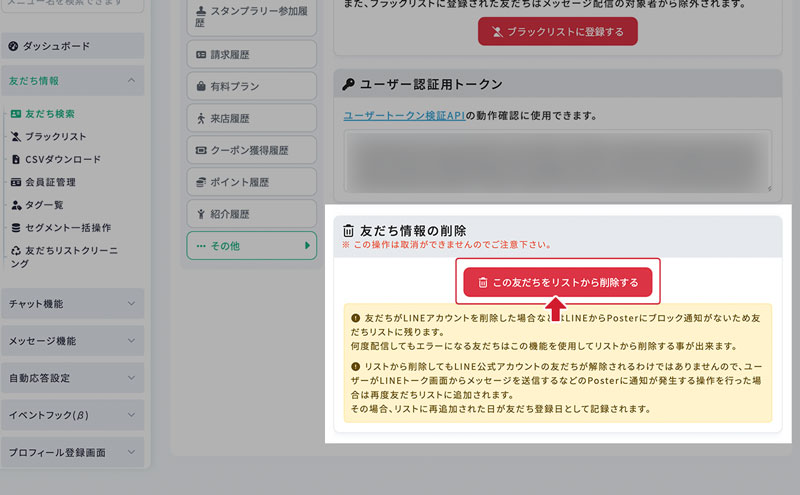Image resolution: width=800 pixels, height=495 pixels.
Task: Click the user authentication token text field
Action: point(556,160)
